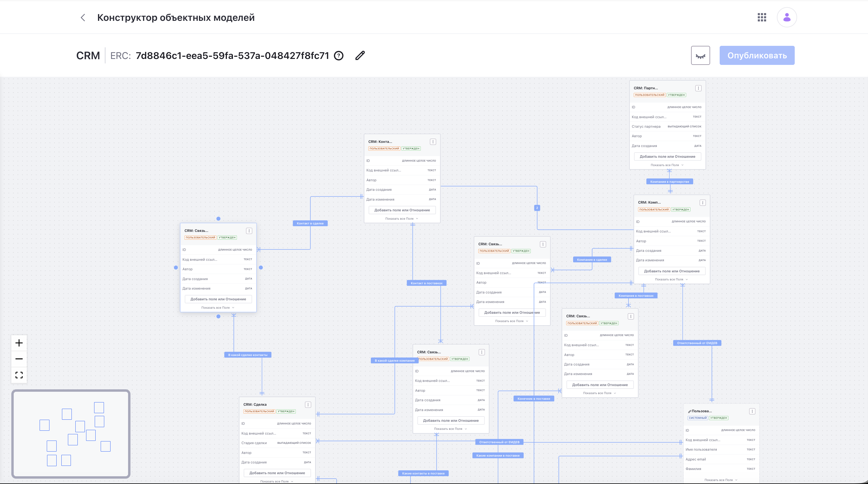Click the fit-to-screen icon below the zoom controls

pos(19,375)
